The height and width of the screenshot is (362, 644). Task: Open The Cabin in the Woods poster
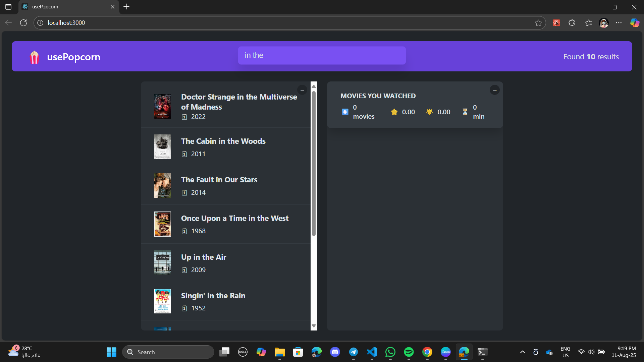pos(162,147)
